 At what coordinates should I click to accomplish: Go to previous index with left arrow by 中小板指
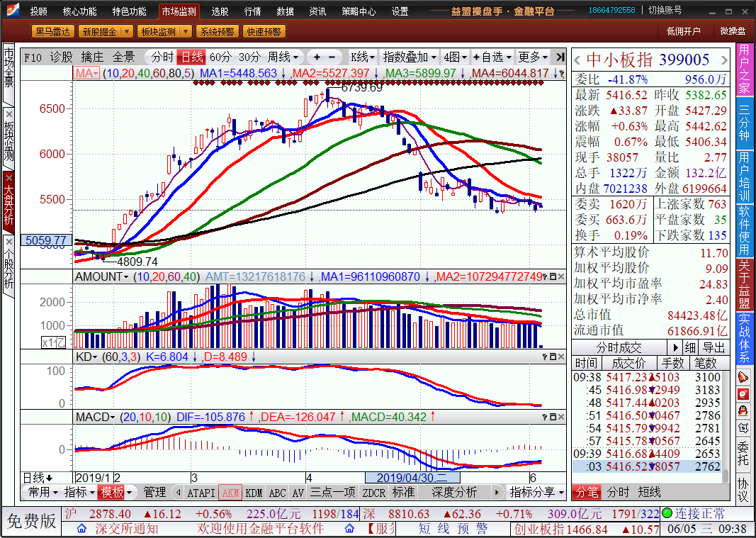pyautogui.click(x=577, y=60)
